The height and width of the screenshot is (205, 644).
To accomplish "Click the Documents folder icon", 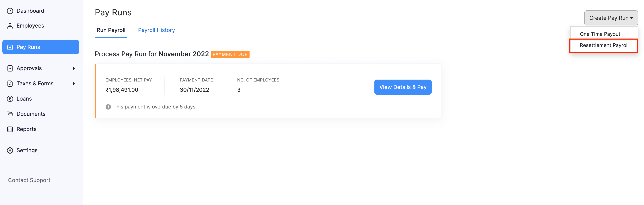I will click(x=10, y=114).
